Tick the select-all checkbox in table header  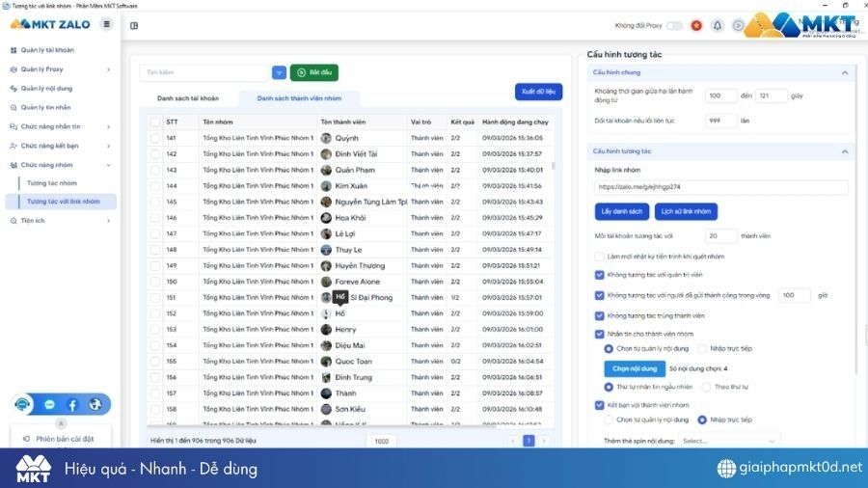(x=155, y=122)
